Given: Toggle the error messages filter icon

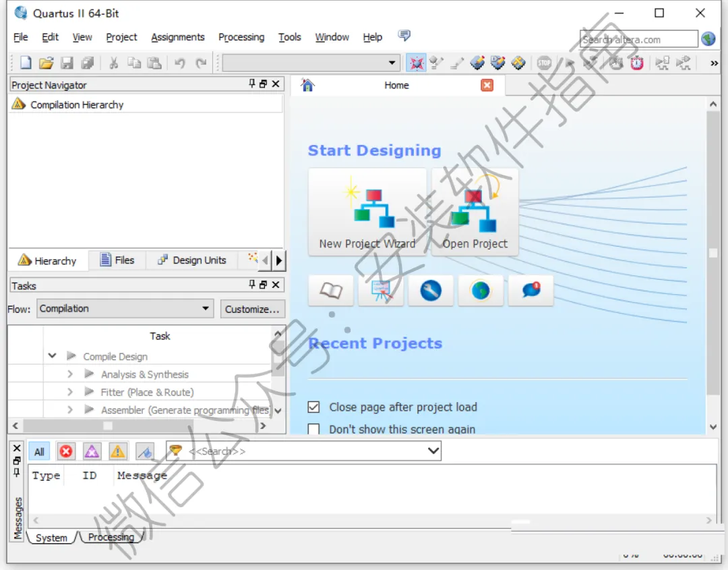Looking at the screenshot, I should (66, 451).
